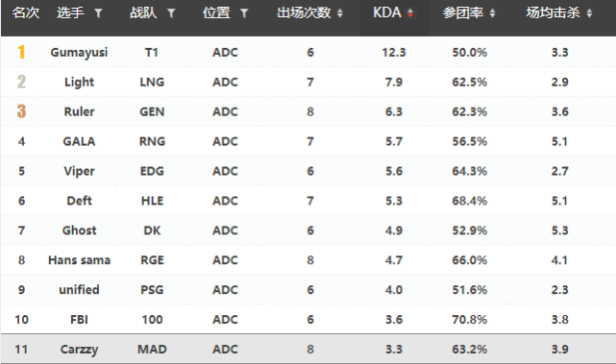Sort by 参团率 using its sort arrows
This screenshot has height=364, width=616.
(x=492, y=13)
